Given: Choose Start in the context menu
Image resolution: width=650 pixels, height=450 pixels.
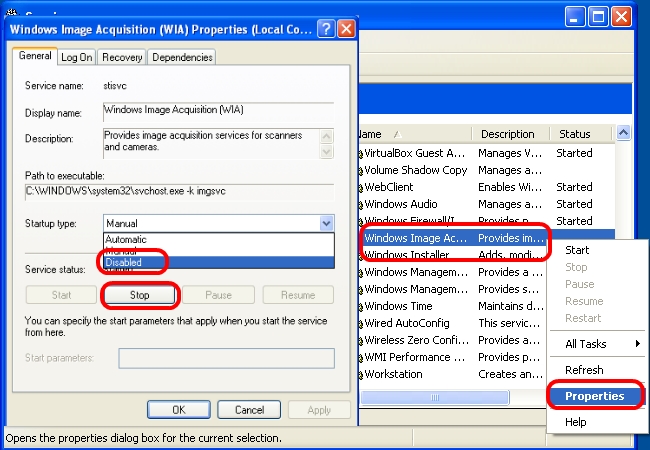Looking at the screenshot, I should coord(597,250).
